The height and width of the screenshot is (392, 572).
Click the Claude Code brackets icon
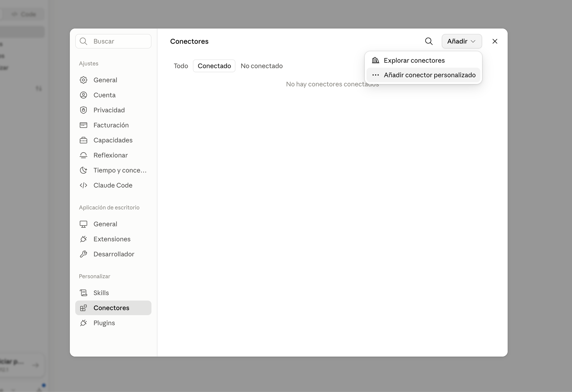(x=83, y=185)
